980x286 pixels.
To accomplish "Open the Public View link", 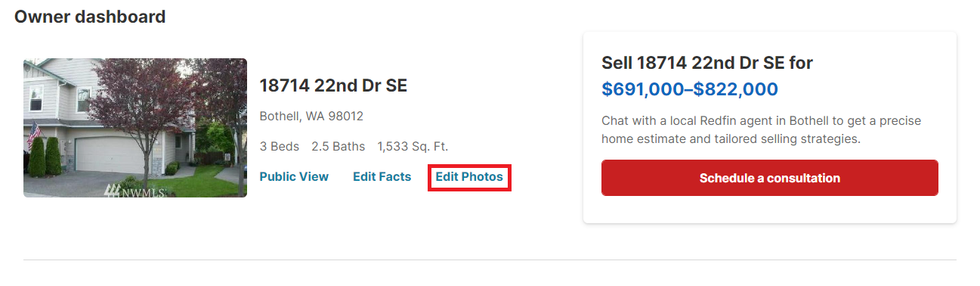I will click(294, 177).
